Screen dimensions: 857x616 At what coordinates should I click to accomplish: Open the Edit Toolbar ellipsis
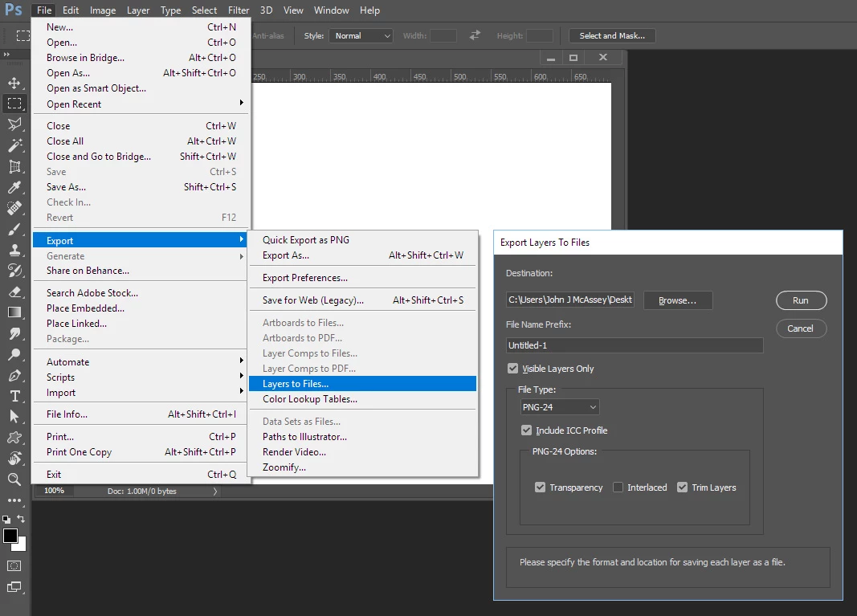pyautogui.click(x=14, y=500)
